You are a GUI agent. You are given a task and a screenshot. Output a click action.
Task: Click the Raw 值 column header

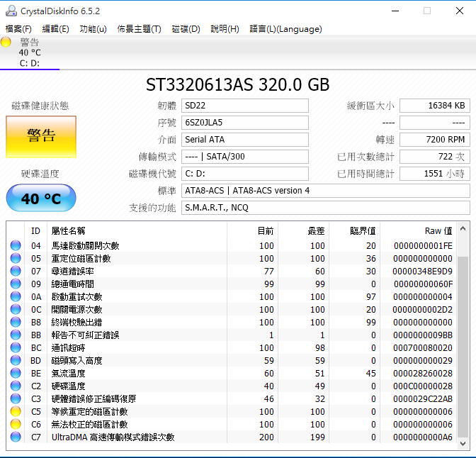pos(419,231)
